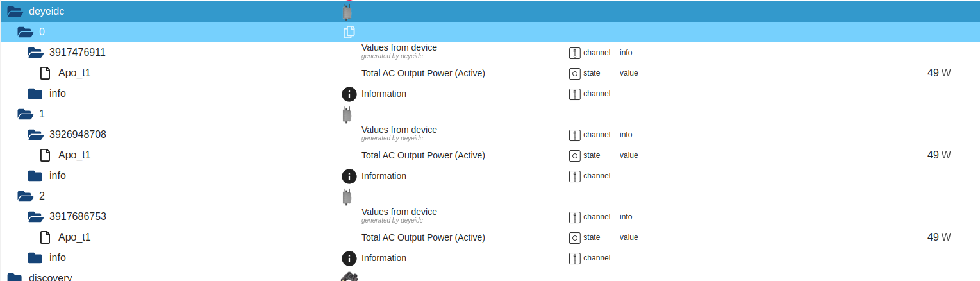
Task: Click the Information icon under instance 0
Action: [x=349, y=94]
